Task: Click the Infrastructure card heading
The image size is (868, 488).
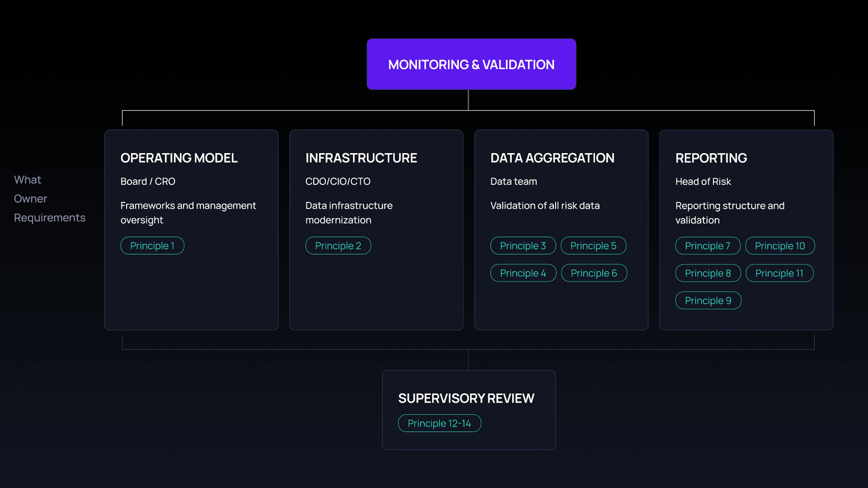Action: click(361, 158)
